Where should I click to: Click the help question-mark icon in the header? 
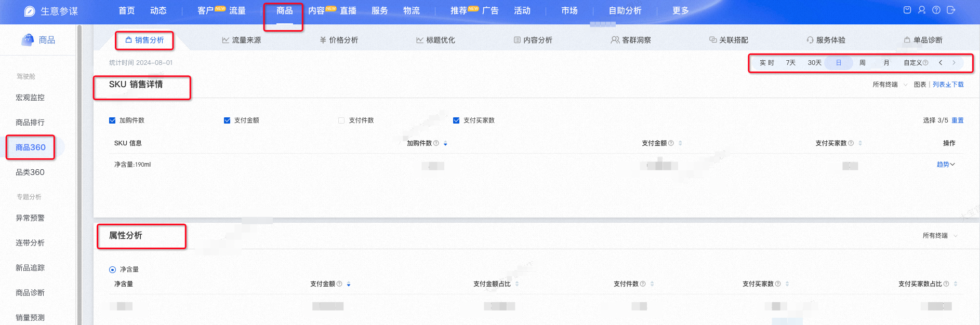pyautogui.click(x=936, y=10)
